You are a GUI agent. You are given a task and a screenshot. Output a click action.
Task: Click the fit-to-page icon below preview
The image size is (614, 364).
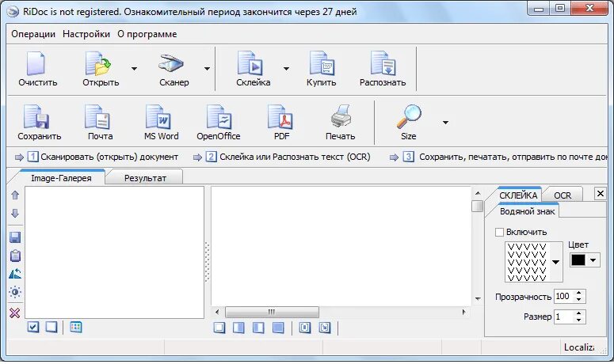(x=305, y=328)
